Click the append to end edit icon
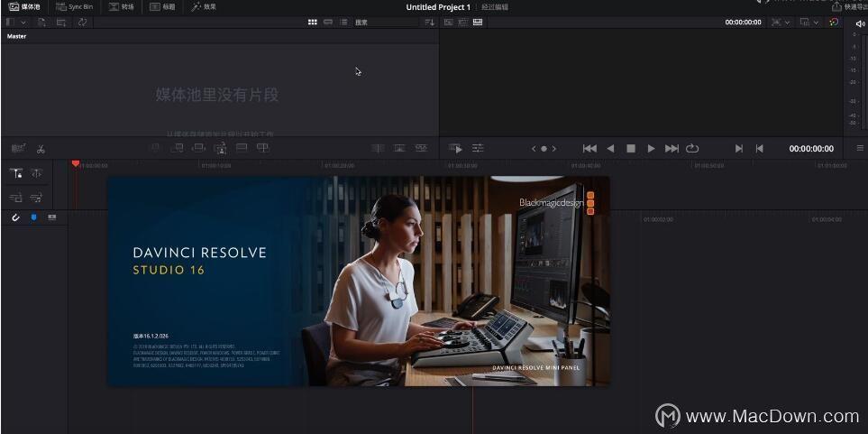 coord(177,147)
